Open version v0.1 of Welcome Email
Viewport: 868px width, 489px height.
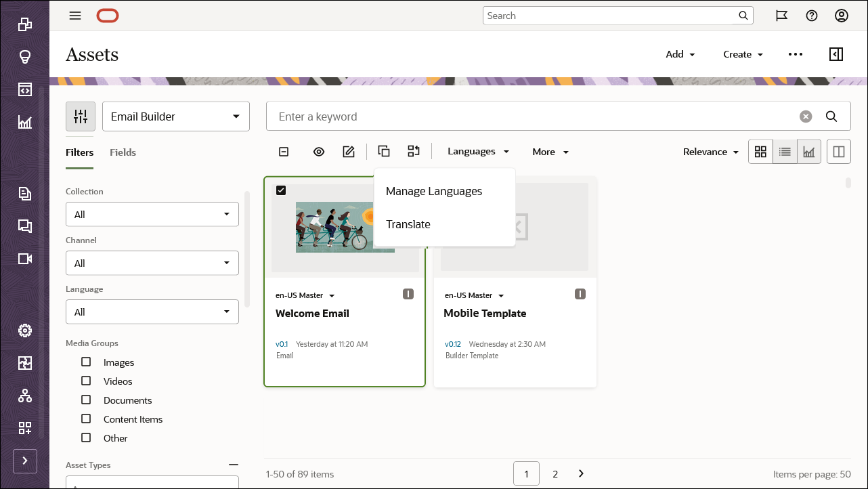pyautogui.click(x=282, y=344)
